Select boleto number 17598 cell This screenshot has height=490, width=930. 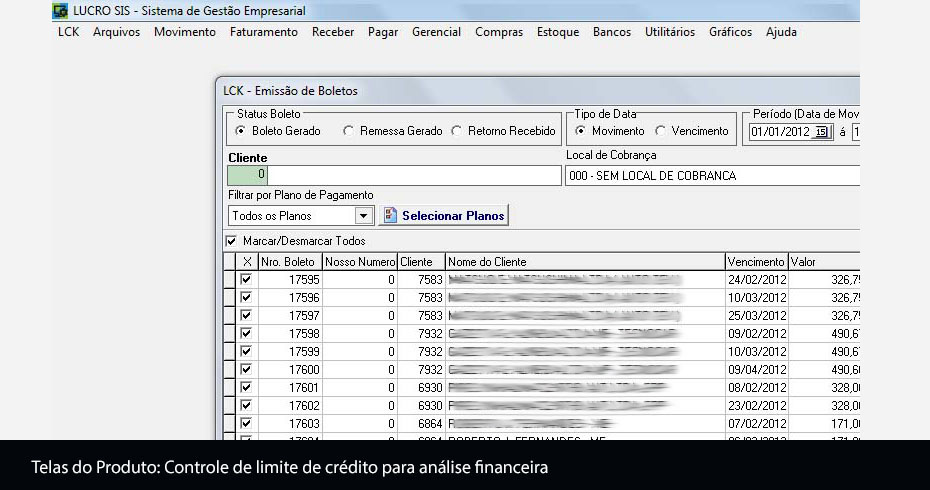(x=290, y=333)
